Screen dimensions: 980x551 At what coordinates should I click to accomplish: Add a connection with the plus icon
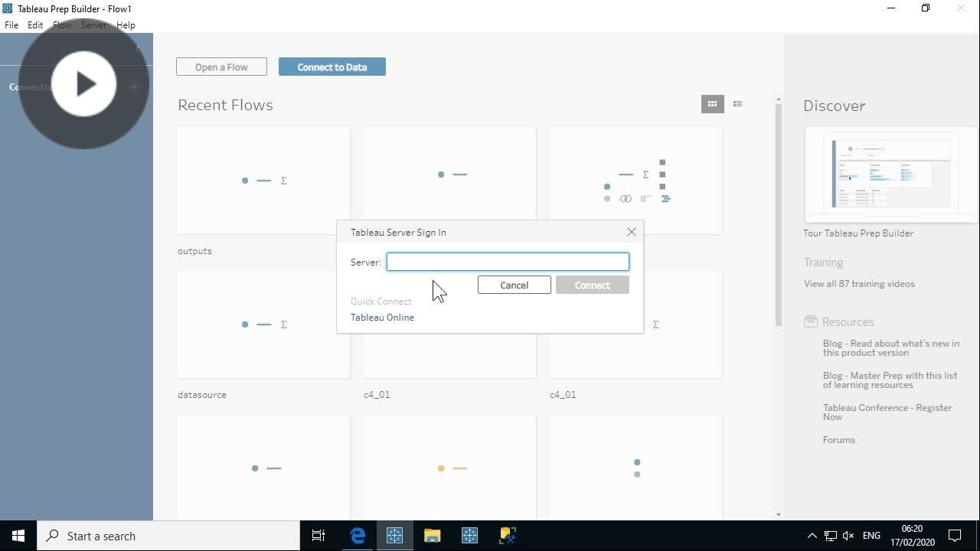(x=134, y=87)
